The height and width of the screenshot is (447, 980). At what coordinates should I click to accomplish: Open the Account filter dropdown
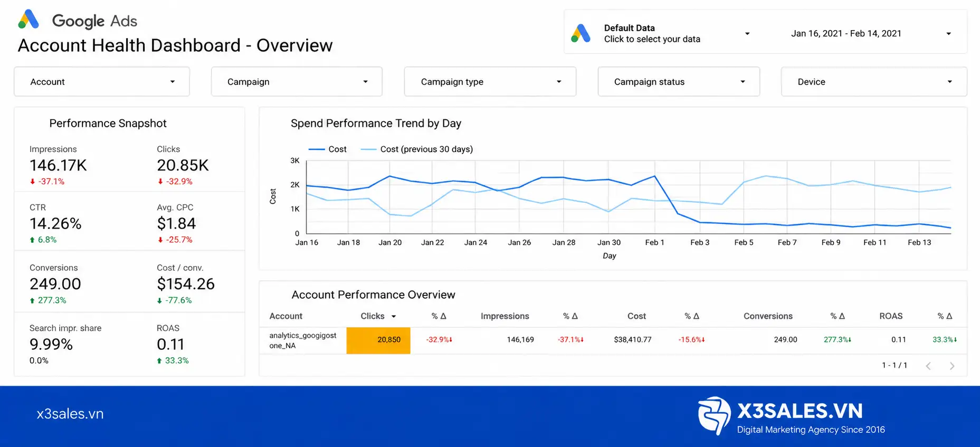[x=102, y=82]
